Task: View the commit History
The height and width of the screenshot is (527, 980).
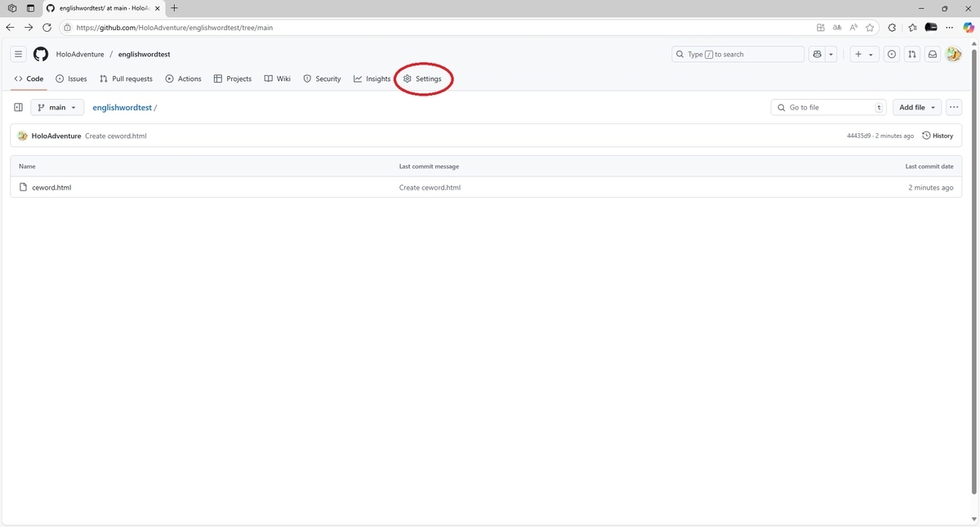Action: [x=938, y=136]
